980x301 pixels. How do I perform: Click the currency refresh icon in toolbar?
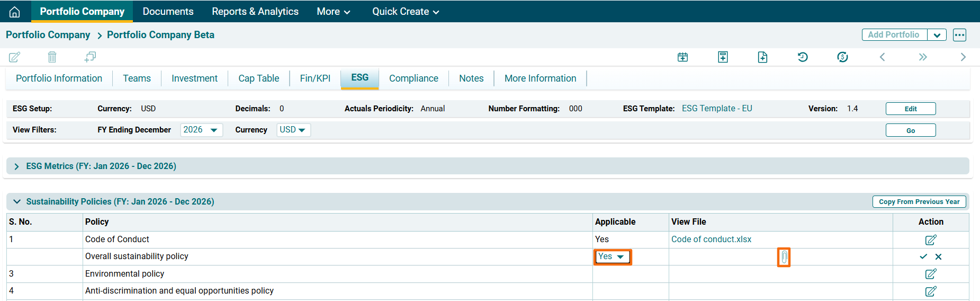[842, 57]
